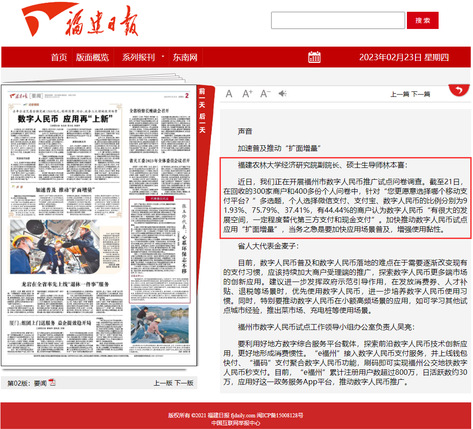Go to previous article via 上一篇

point(400,94)
